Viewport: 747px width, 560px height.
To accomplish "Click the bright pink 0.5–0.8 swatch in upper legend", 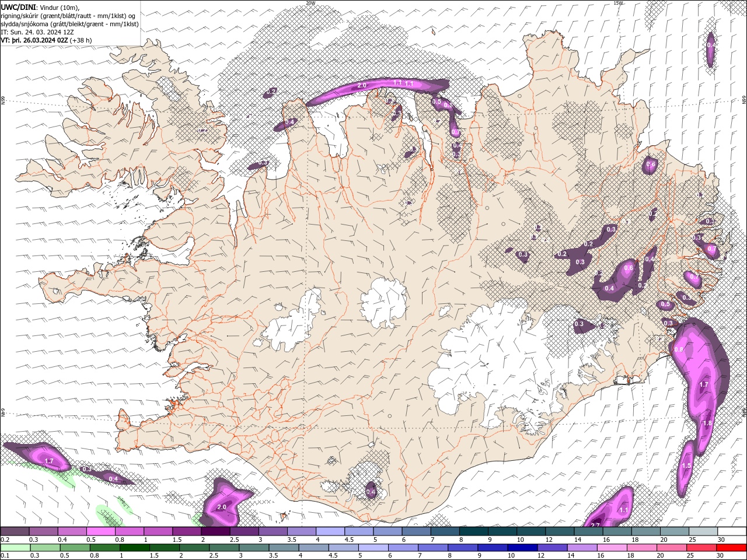I will coord(100,531).
